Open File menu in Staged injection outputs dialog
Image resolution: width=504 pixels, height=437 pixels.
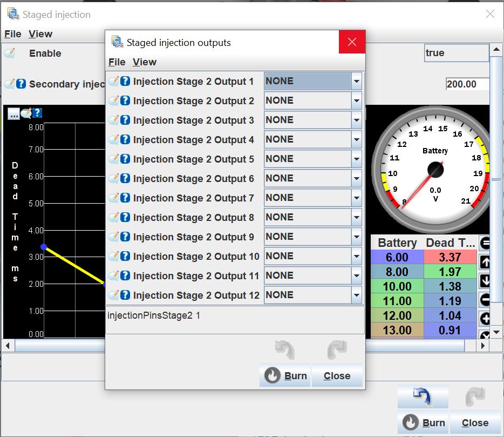click(117, 62)
